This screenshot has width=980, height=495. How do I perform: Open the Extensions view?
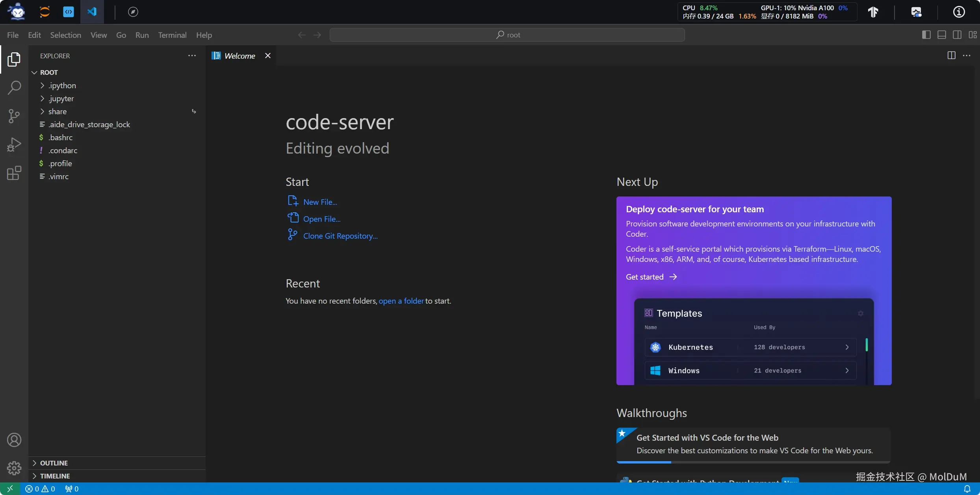[x=14, y=173]
